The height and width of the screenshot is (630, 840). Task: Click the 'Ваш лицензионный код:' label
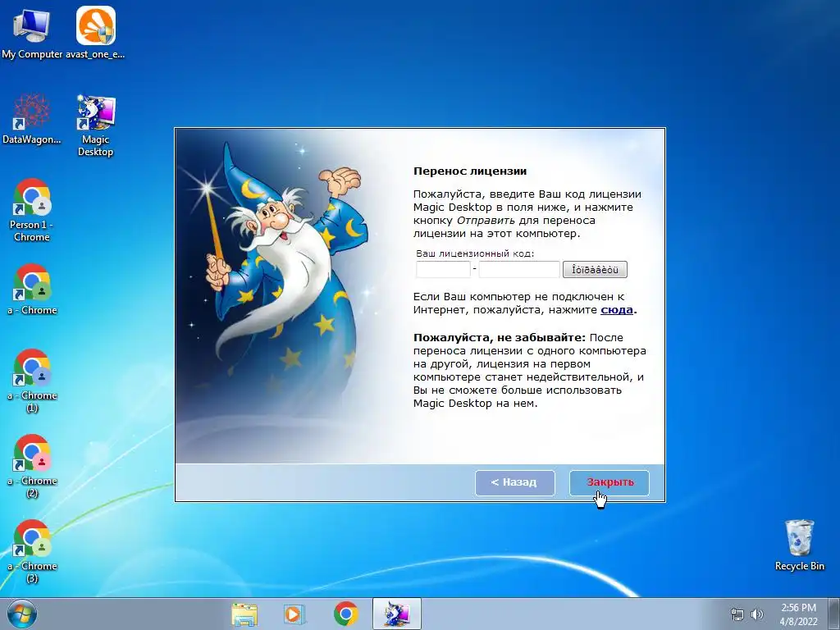pos(475,253)
